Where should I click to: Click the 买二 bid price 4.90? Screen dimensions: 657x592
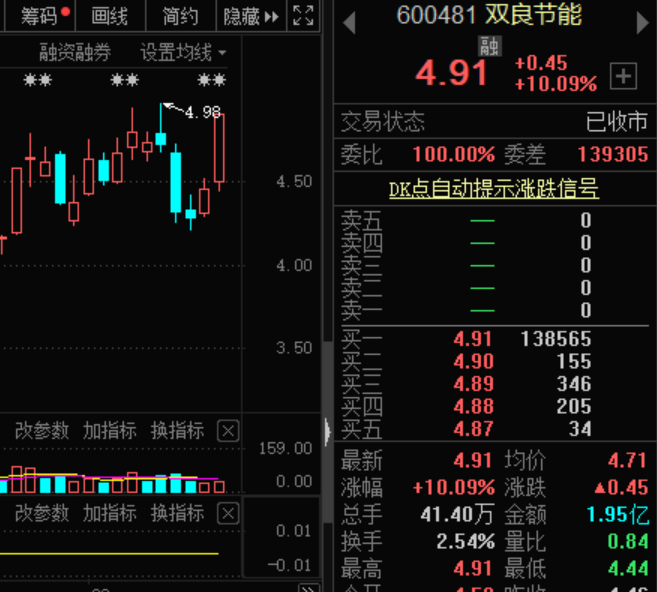(473, 361)
